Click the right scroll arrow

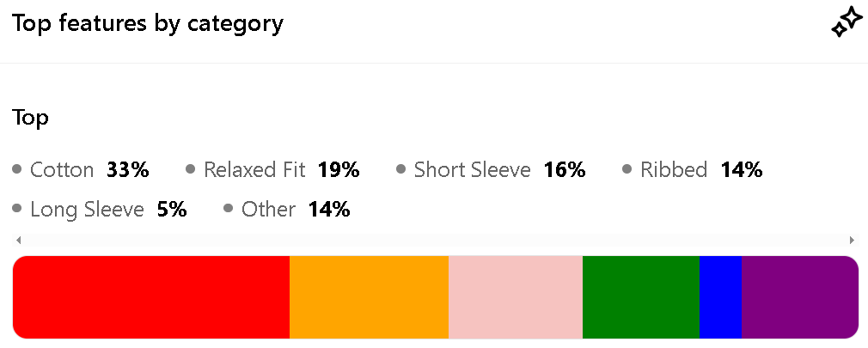click(852, 240)
